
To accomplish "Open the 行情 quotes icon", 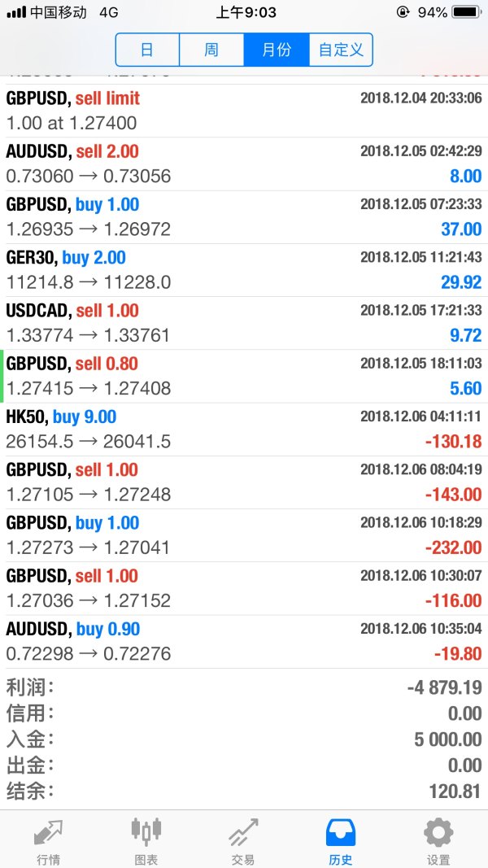I will tap(48, 833).
